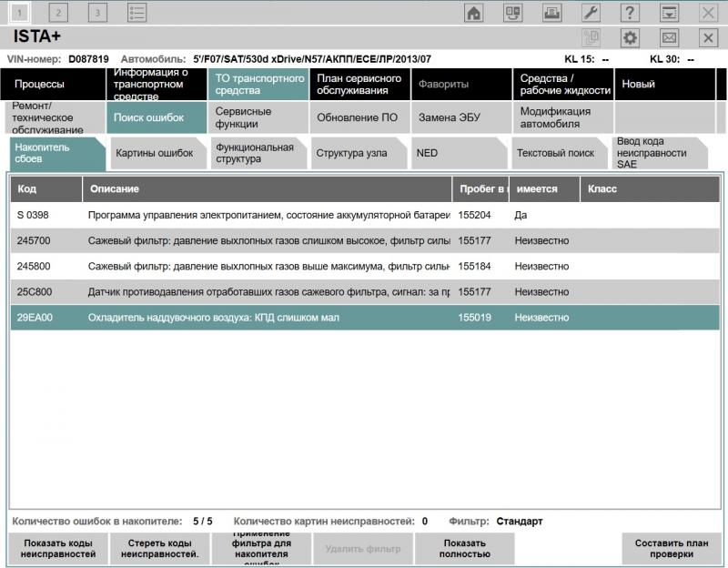The height and width of the screenshot is (568, 728).
Task: Open Информация о транспортном средстве tab
Action: 157,84
